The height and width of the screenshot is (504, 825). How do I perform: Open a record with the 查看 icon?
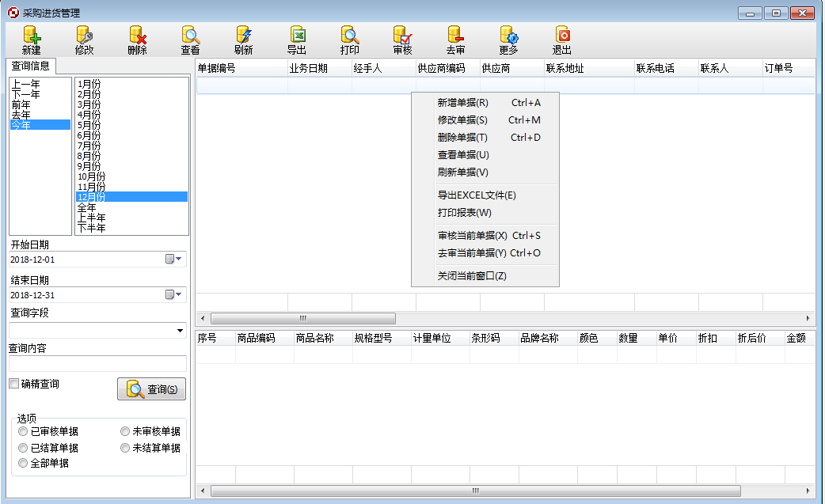tap(189, 40)
